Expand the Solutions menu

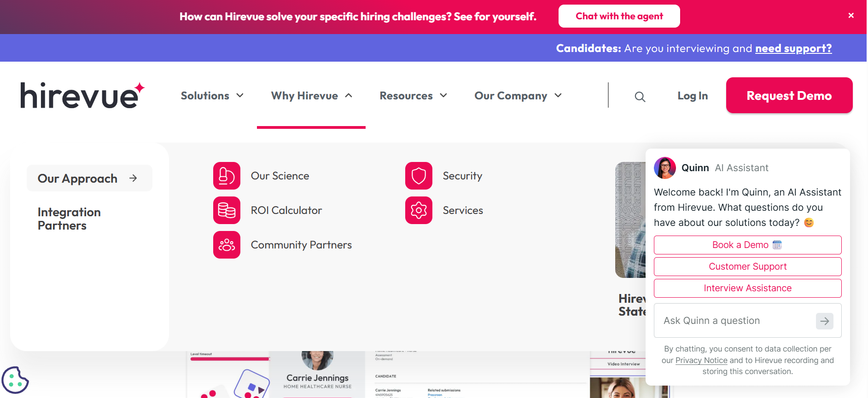click(212, 96)
